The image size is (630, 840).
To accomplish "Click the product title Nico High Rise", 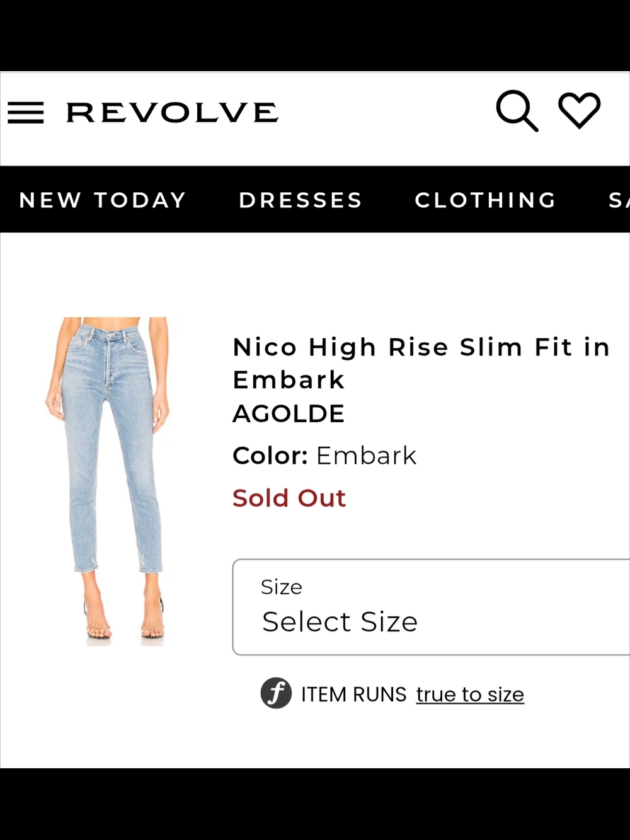I will tap(421, 347).
